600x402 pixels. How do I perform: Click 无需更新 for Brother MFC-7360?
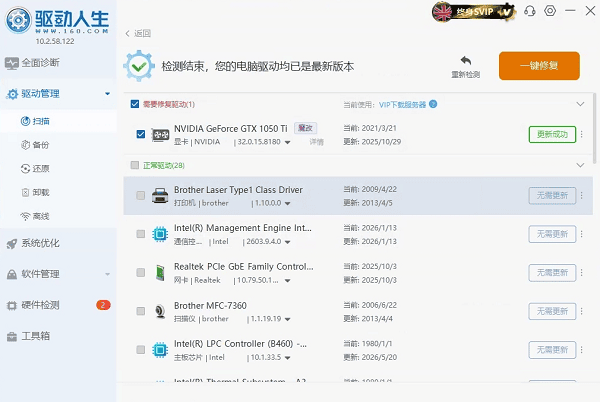pos(552,311)
